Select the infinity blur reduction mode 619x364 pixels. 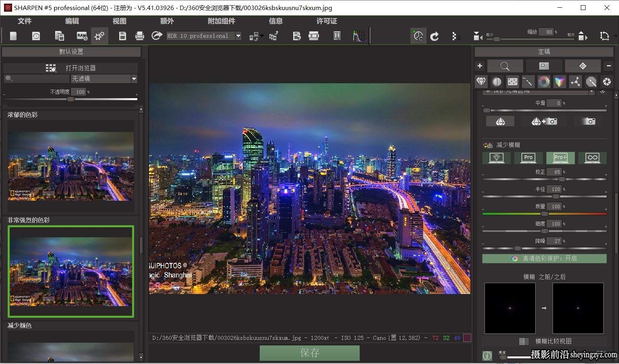tap(592, 158)
